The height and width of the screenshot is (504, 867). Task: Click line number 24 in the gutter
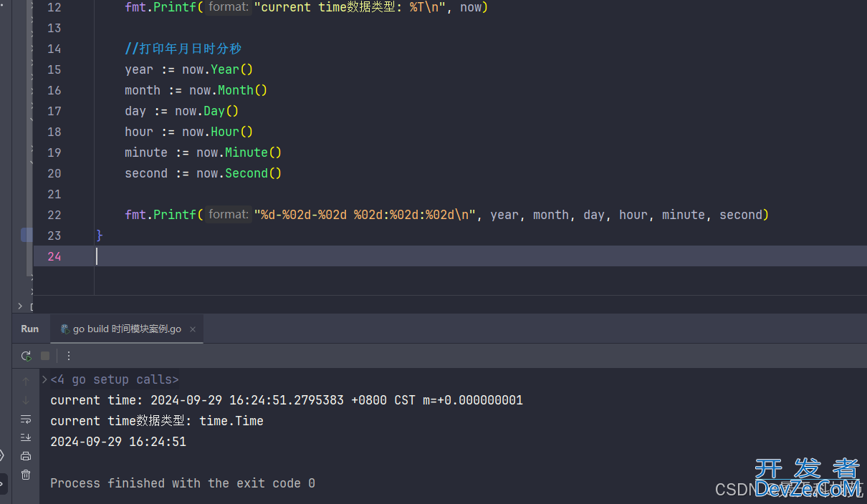coord(54,256)
